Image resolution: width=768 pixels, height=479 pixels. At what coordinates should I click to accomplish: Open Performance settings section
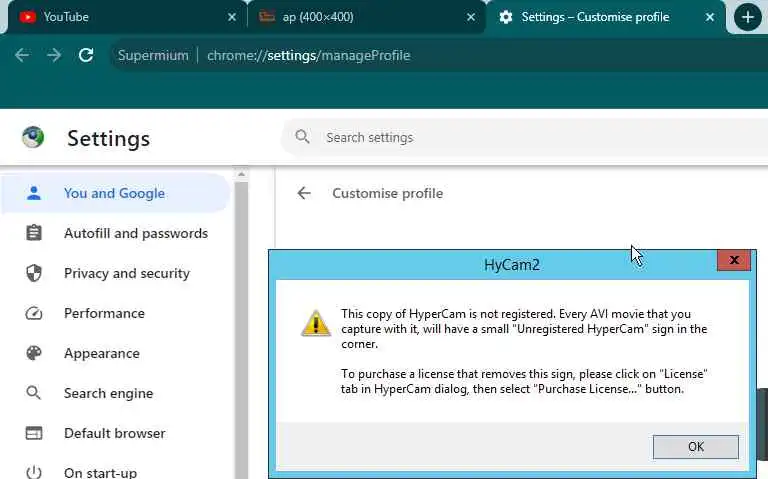(x=115, y=313)
